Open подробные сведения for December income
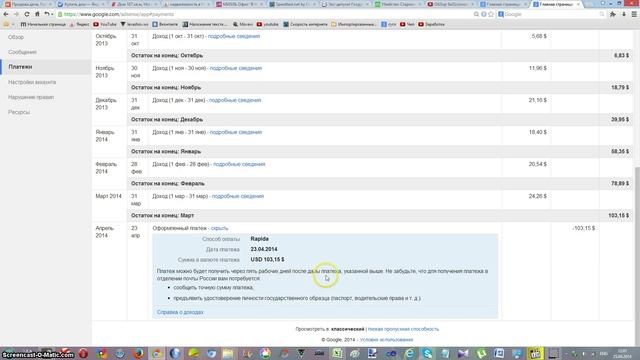The height and width of the screenshot is (360, 640). point(235,100)
